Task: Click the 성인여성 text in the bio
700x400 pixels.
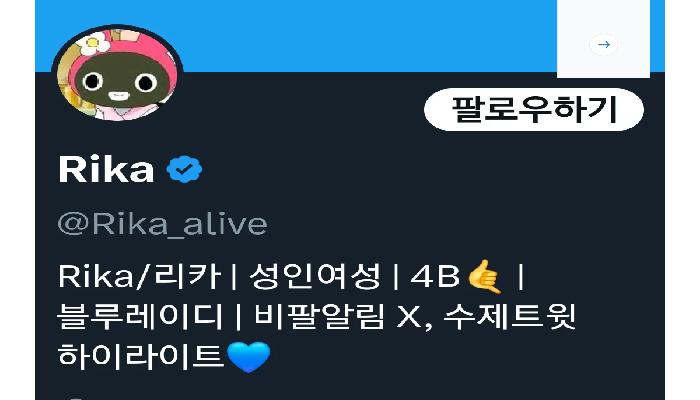Action: click(315, 276)
